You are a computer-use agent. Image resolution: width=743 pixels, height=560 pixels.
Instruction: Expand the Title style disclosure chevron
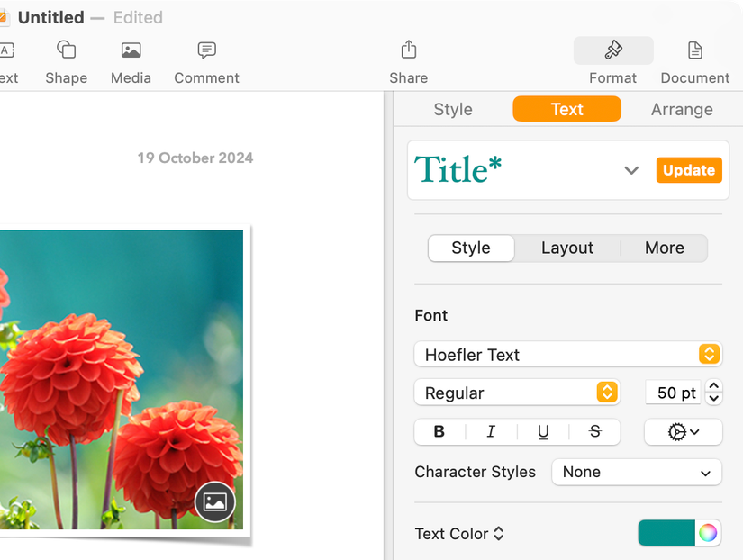coord(631,170)
